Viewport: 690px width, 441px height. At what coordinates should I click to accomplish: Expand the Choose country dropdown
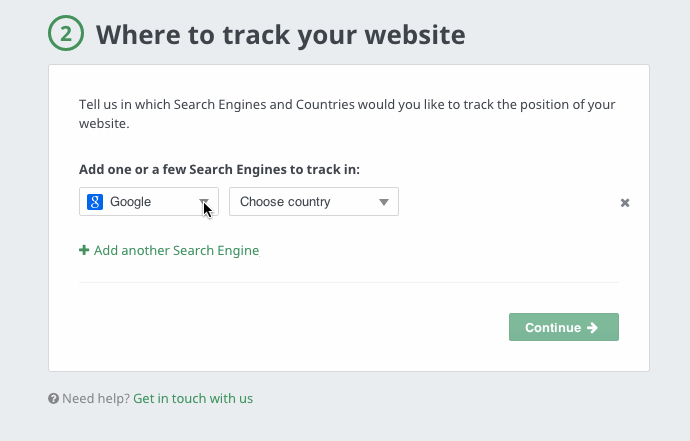click(314, 202)
